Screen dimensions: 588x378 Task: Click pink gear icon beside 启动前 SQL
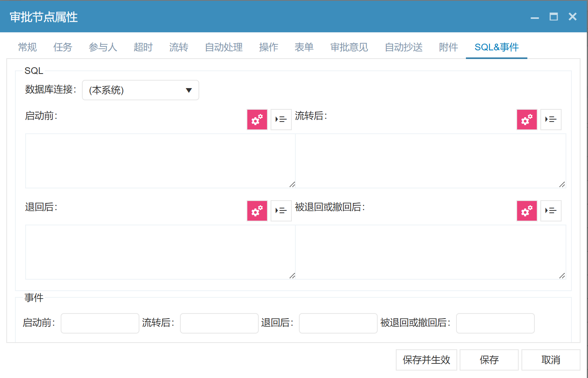pyautogui.click(x=257, y=120)
